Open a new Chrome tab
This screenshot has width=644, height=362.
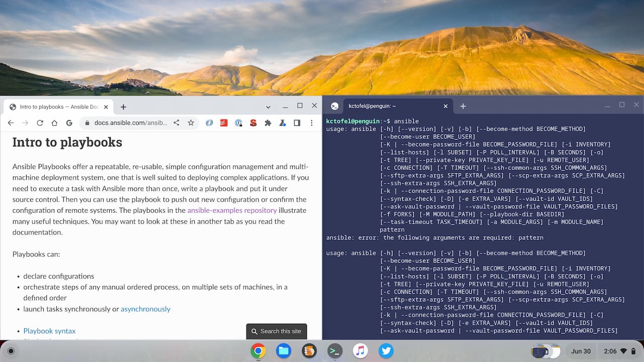coord(123,107)
